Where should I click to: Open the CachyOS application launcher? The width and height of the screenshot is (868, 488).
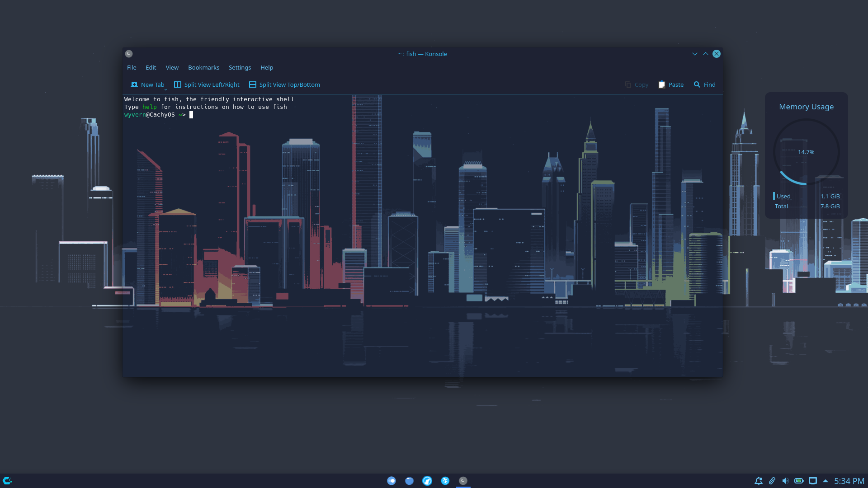tap(7, 480)
